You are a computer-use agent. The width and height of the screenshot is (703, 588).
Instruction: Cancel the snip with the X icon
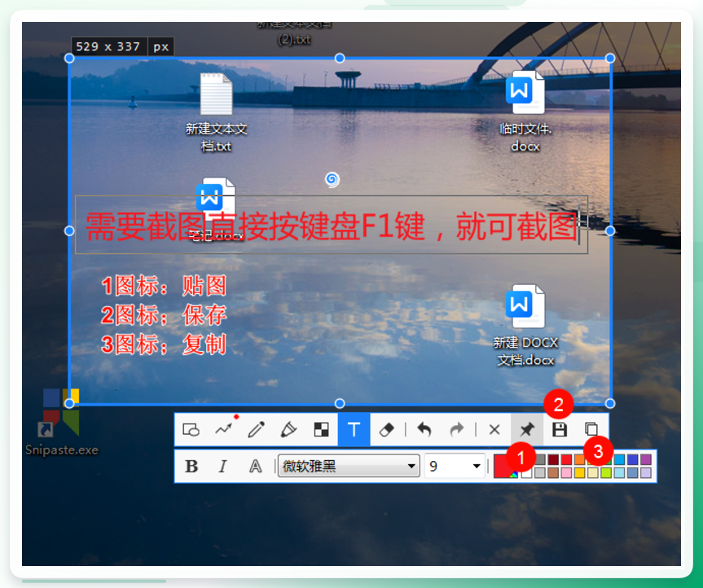click(x=494, y=430)
